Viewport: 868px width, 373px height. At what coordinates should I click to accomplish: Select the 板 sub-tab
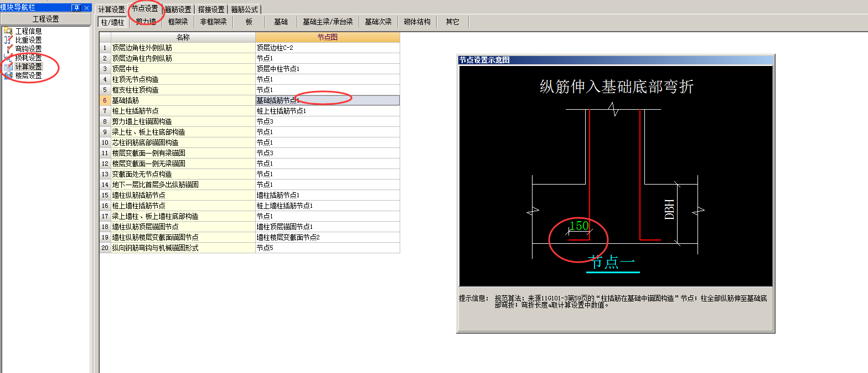[249, 22]
